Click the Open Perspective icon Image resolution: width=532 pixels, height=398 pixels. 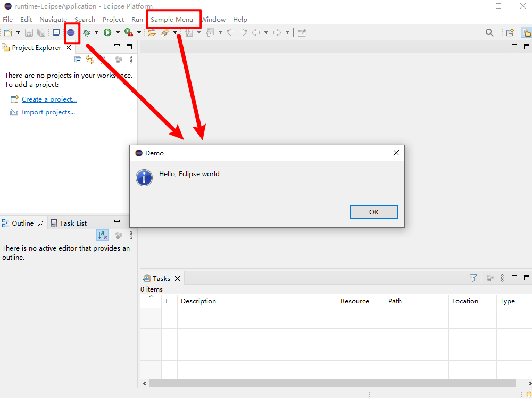[510, 32]
